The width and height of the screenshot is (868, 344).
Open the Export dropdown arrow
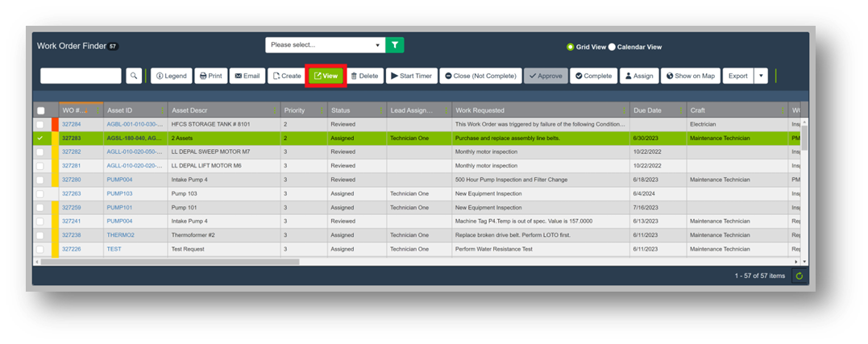click(x=760, y=76)
